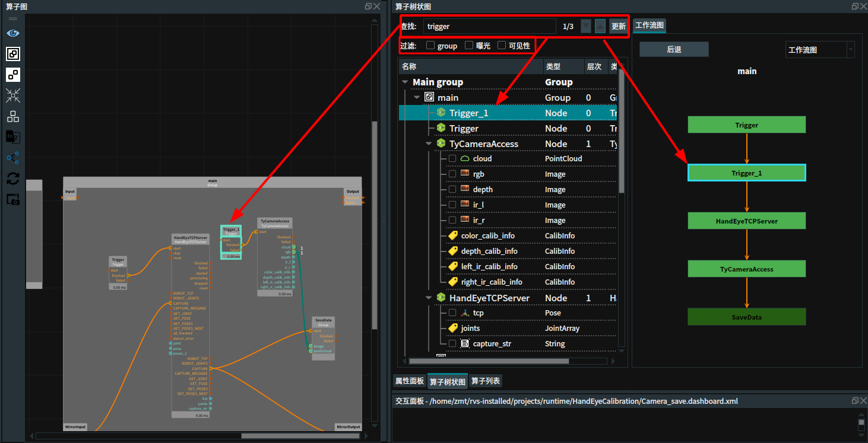Click the SaveData group node in graph

click(323, 338)
